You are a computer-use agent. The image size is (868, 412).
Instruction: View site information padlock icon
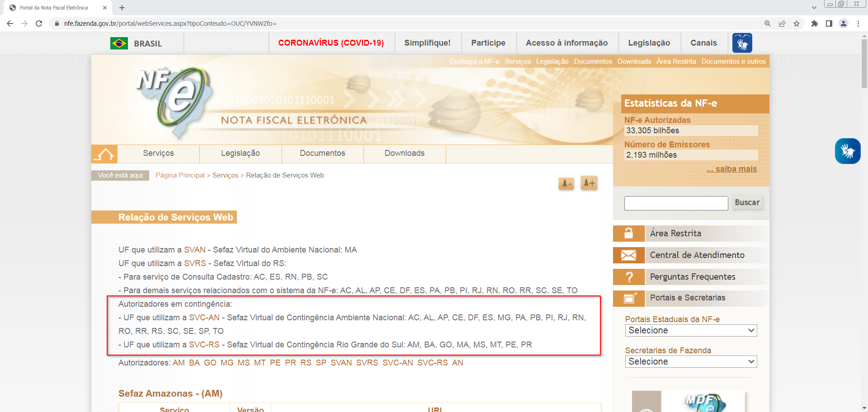pos(57,23)
